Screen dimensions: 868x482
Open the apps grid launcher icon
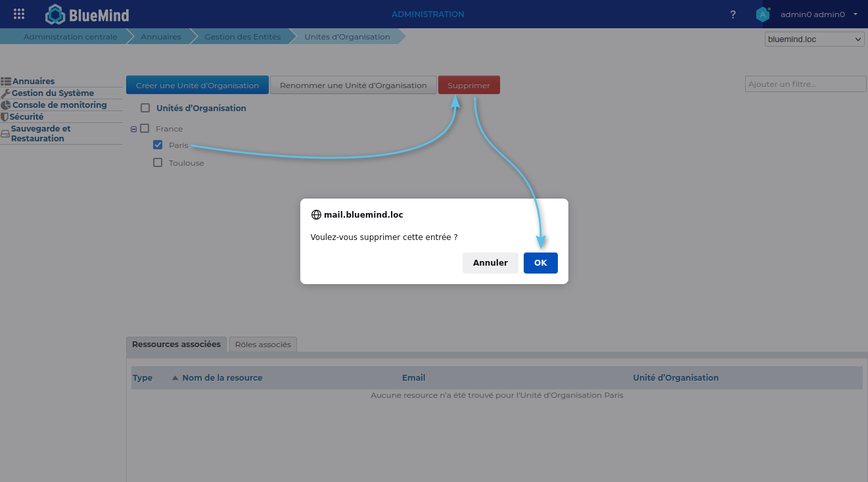click(19, 14)
